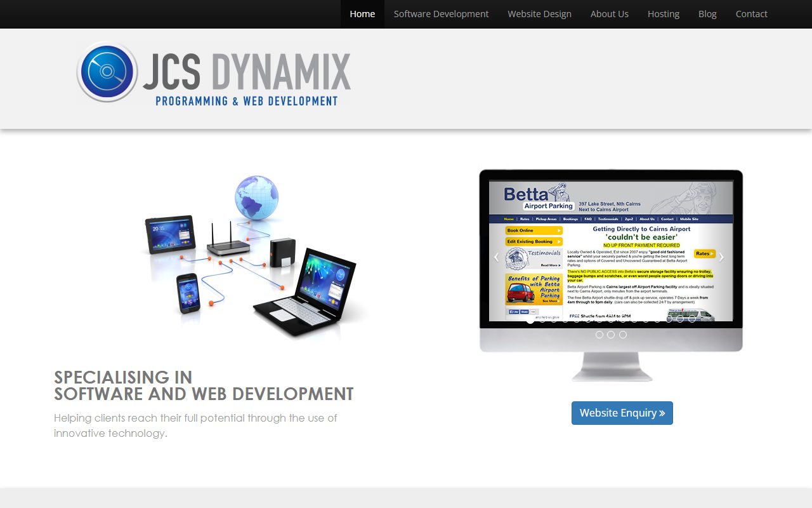Select the first dot in lower indicator row
812x508 pixels.
[599, 335]
